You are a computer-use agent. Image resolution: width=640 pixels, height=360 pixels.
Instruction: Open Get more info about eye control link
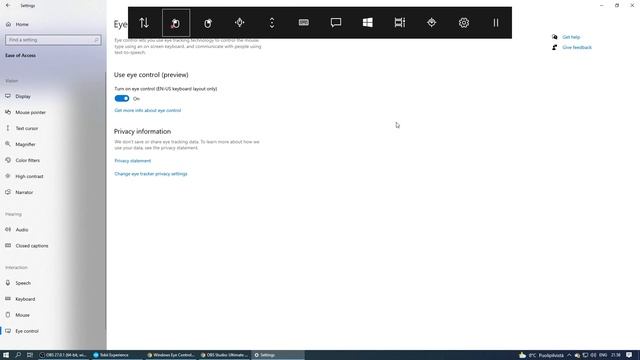coord(147,110)
